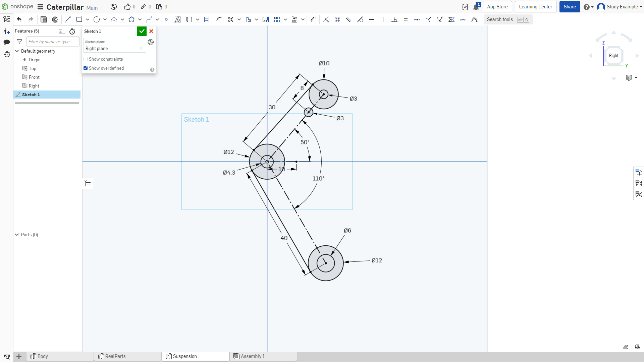The image size is (644, 362).
Task: Select the Coincident constraint tool
Action: (326, 19)
